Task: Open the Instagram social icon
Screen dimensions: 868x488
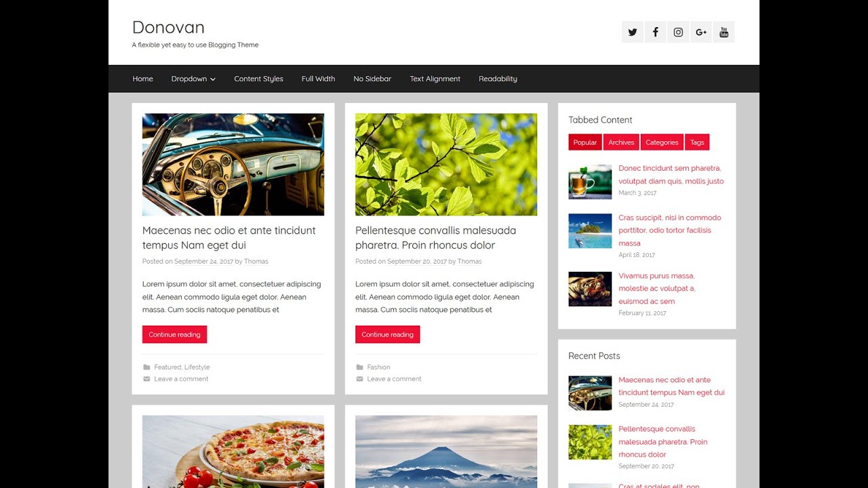Action: tap(678, 32)
